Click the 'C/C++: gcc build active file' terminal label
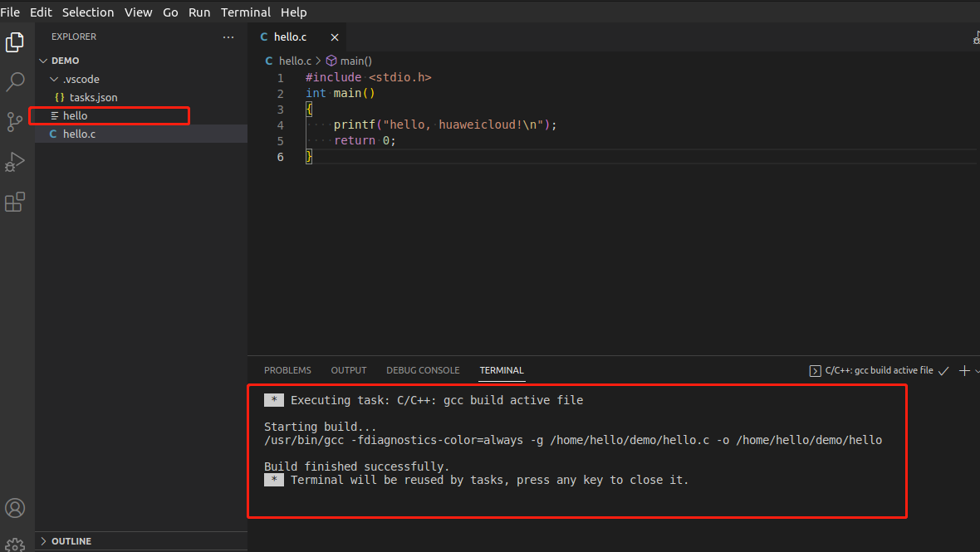 879,370
